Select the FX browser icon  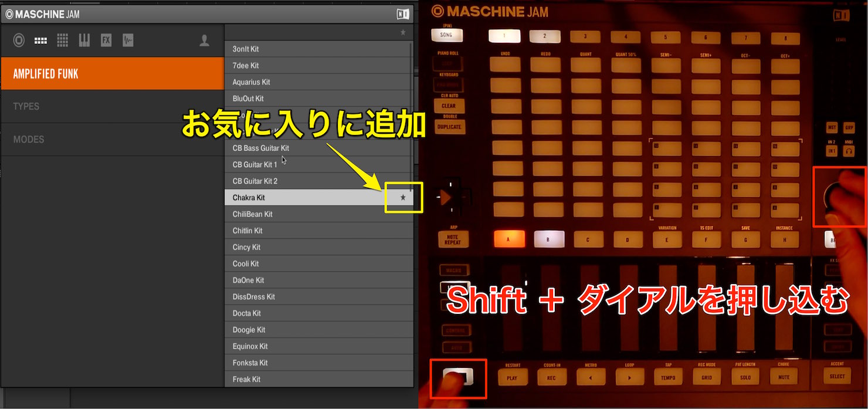106,40
